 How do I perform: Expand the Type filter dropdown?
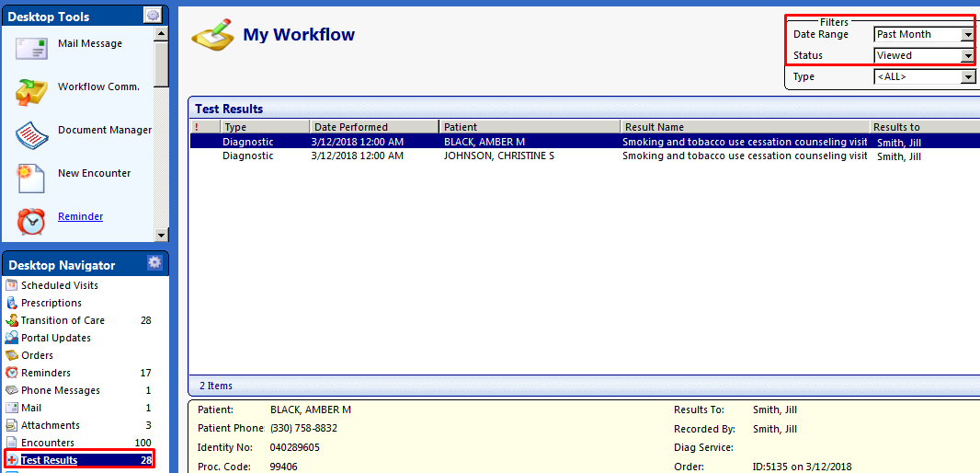pos(967,77)
